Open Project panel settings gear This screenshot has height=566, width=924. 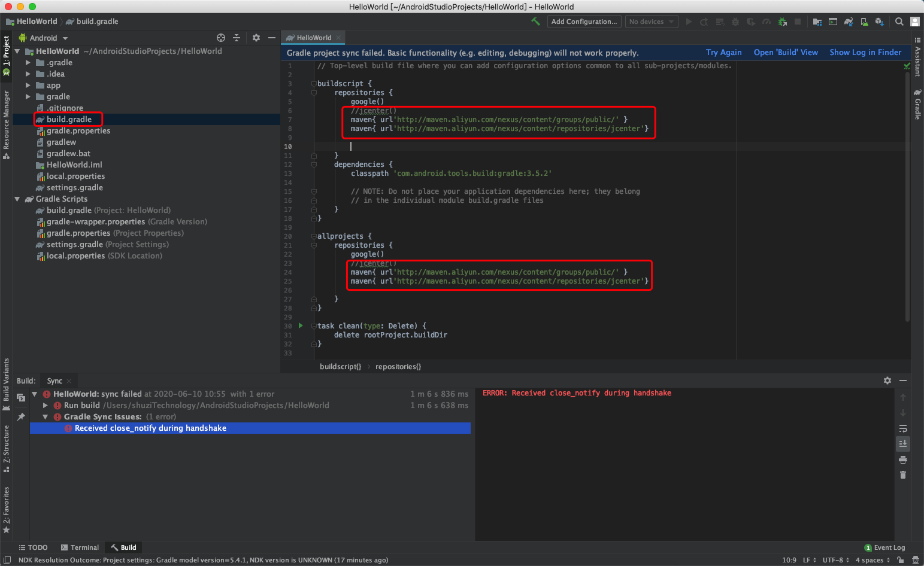256,38
